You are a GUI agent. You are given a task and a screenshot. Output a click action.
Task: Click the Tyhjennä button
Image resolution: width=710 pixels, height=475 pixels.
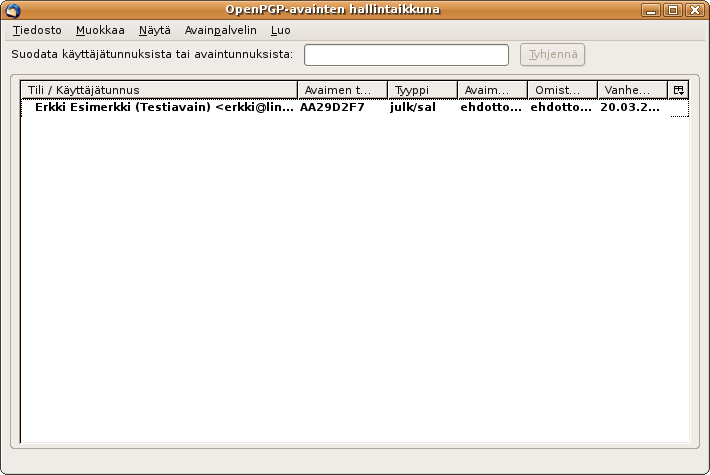[x=552, y=54]
